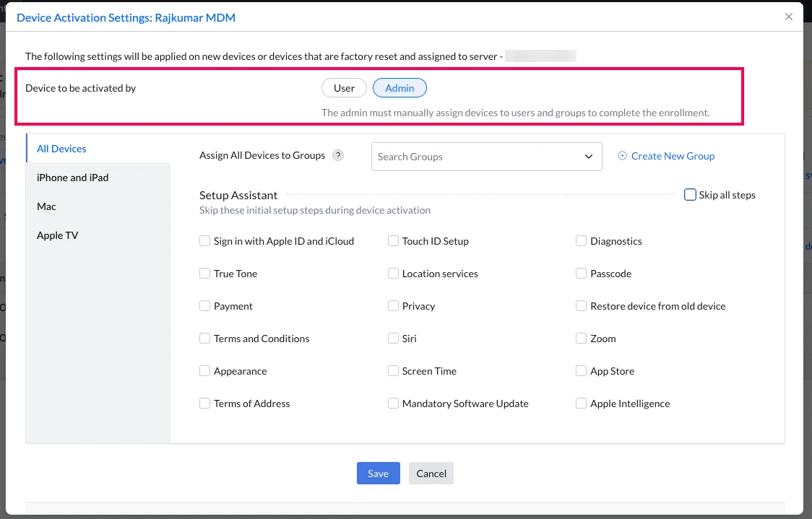Enable the Terms of Address checkbox
The height and width of the screenshot is (519, 812).
pos(204,403)
